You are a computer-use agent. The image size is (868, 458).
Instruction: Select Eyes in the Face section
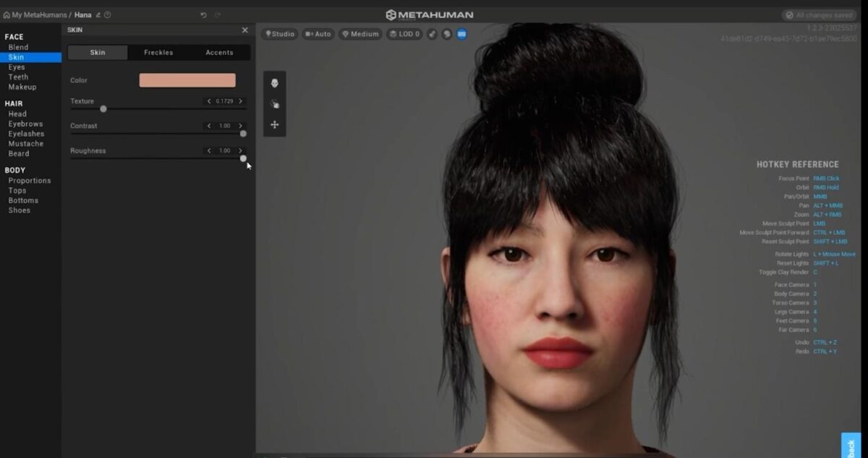coord(18,67)
